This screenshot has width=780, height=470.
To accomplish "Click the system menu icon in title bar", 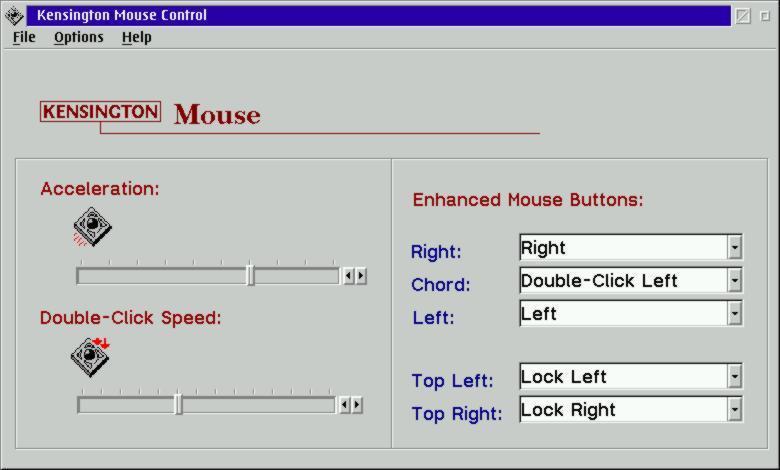I will pyautogui.click(x=14, y=15).
